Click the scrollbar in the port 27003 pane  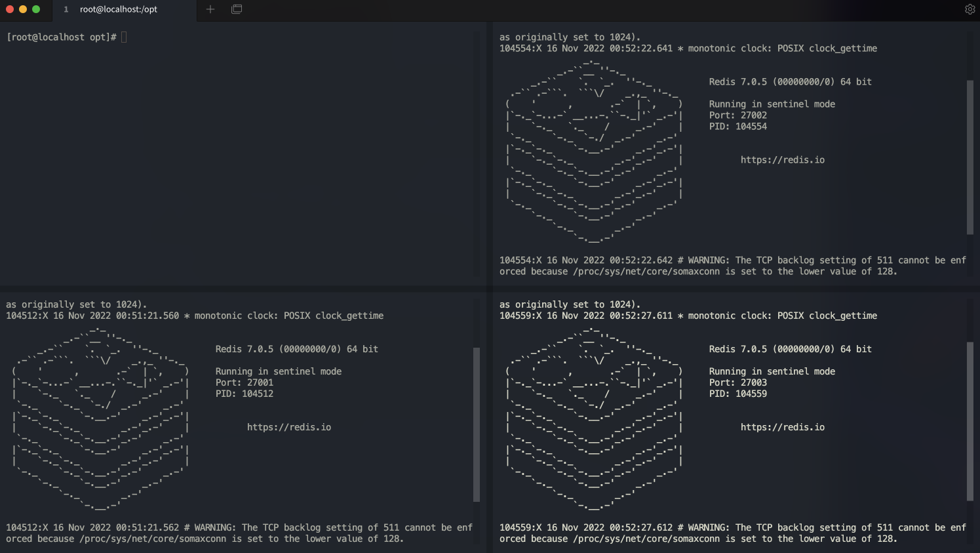coord(970,421)
